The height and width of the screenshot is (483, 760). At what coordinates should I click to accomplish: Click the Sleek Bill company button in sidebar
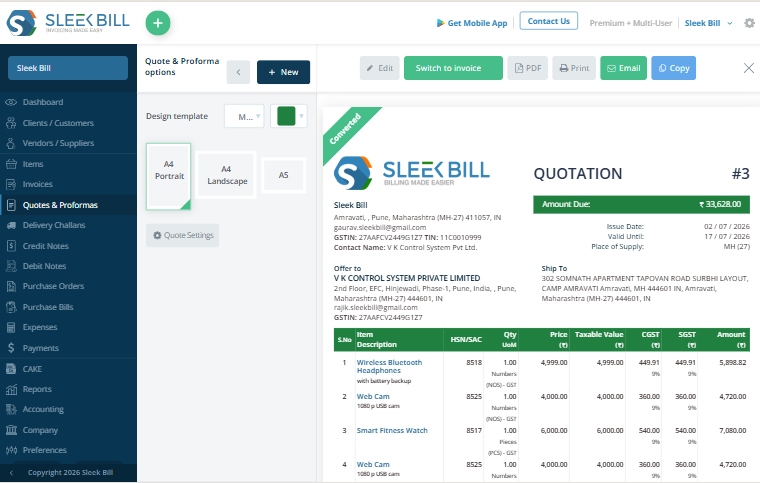point(68,68)
